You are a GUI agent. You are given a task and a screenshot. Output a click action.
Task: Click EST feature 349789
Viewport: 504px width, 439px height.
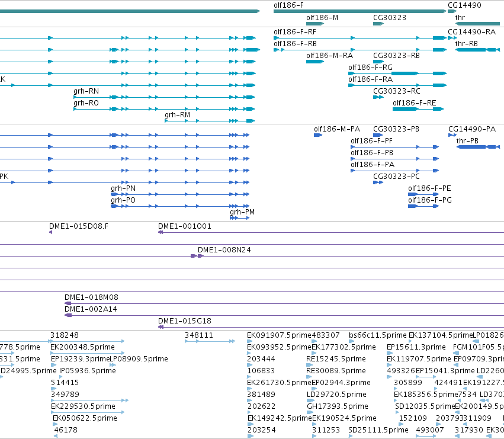pos(65,395)
